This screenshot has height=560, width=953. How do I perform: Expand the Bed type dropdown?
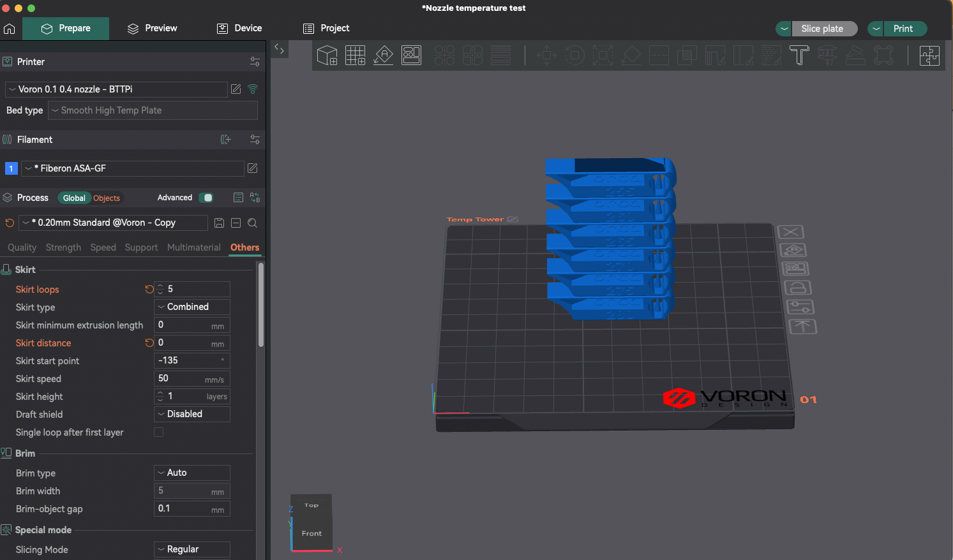click(153, 110)
